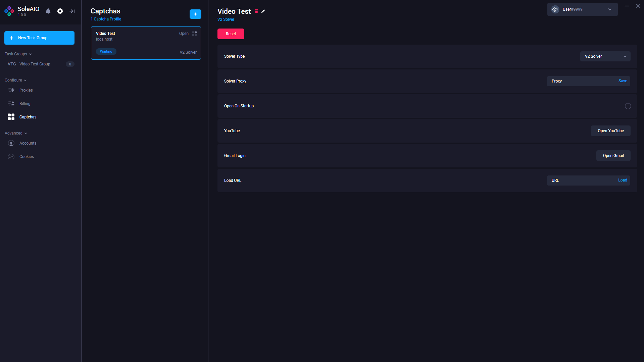644x362 pixels.
Task: Click the grid icon on Video Test card
Action: (x=194, y=34)
